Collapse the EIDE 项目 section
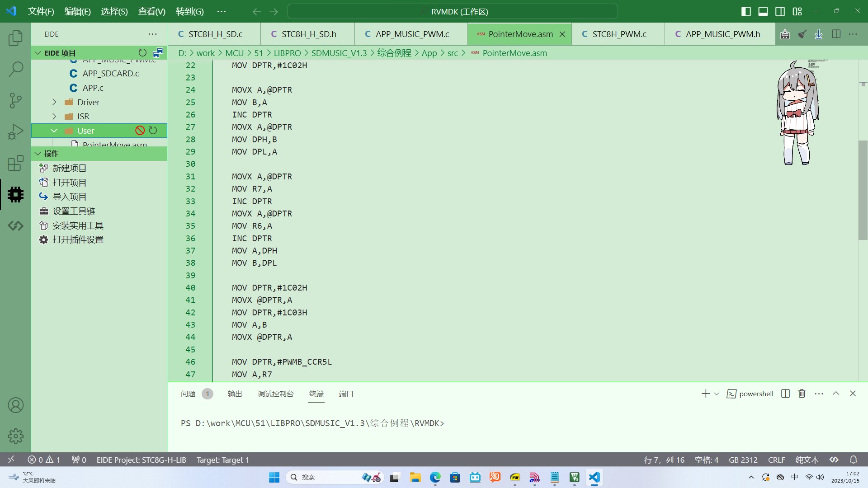 point(38,53)
